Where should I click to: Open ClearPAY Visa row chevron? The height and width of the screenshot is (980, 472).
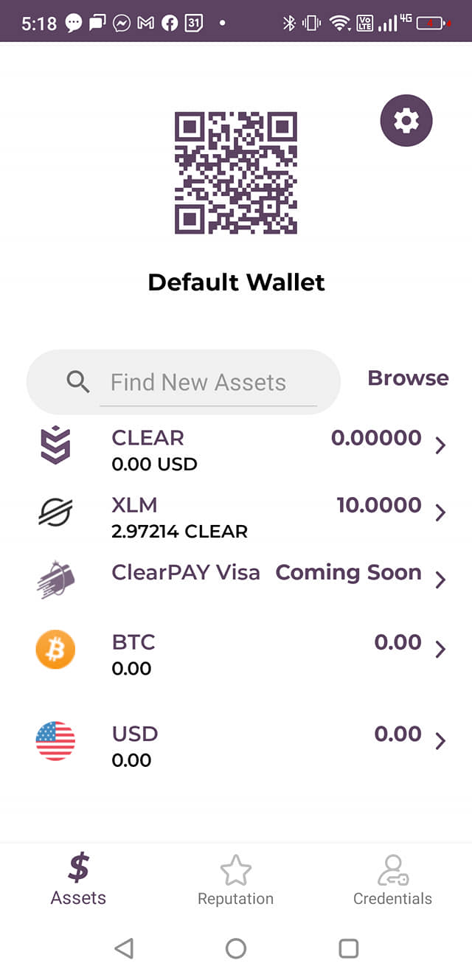(x=440, y=580)
